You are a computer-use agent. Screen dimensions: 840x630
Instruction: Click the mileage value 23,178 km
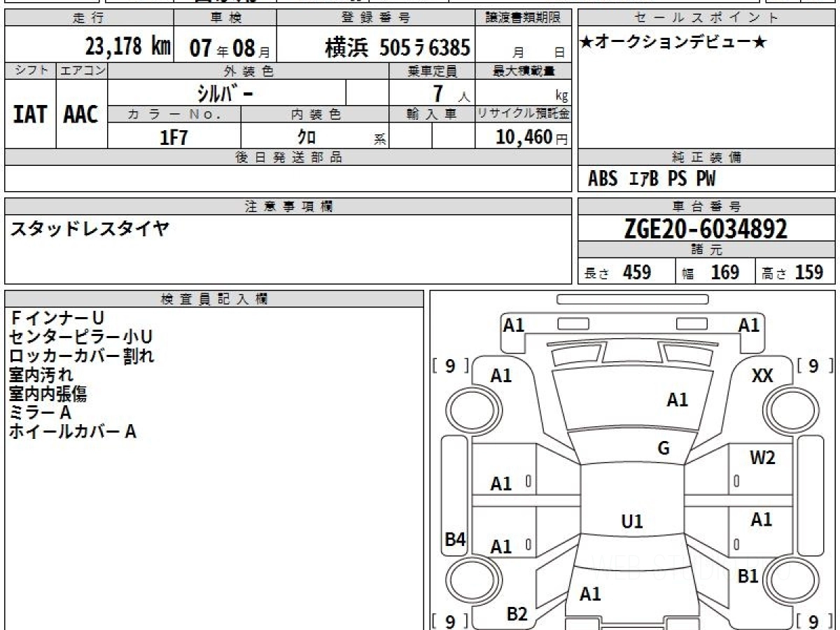pos(127,47)
